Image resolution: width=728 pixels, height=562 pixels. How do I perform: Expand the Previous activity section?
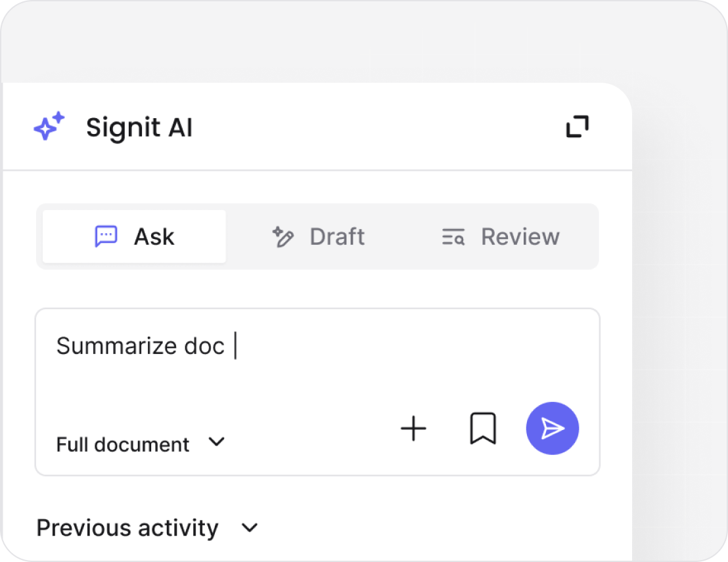[x=147, y=528]
